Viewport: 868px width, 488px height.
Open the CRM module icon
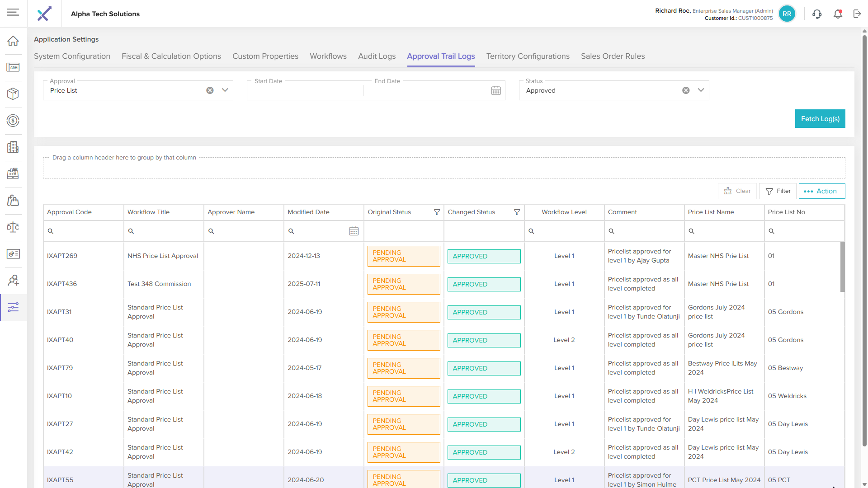click(x=13, y=67)
